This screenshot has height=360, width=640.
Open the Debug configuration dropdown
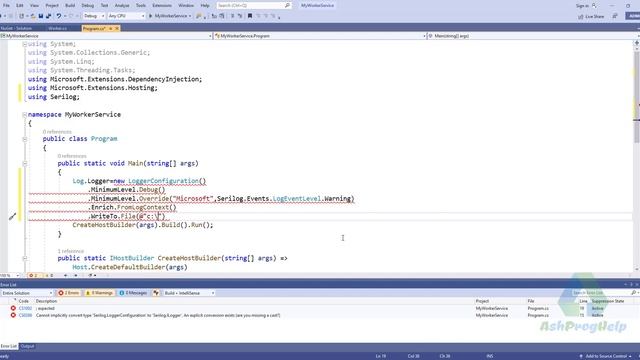tap(94, 16)
